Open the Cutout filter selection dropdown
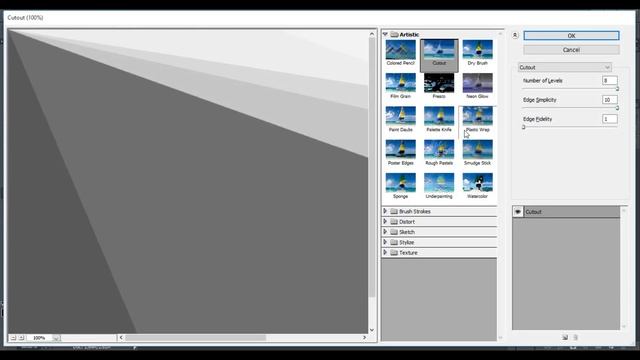The width and height of the screenshot is (640, 360). point(565,67)
